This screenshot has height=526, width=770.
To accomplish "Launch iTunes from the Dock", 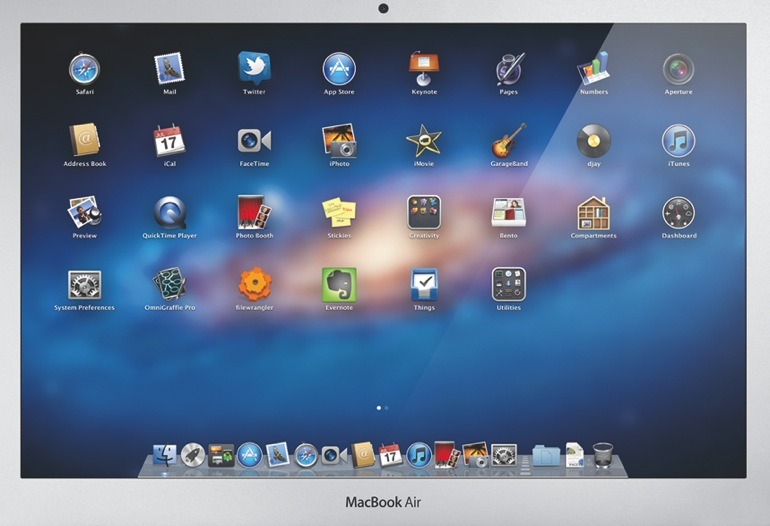I will coord(419,455).
